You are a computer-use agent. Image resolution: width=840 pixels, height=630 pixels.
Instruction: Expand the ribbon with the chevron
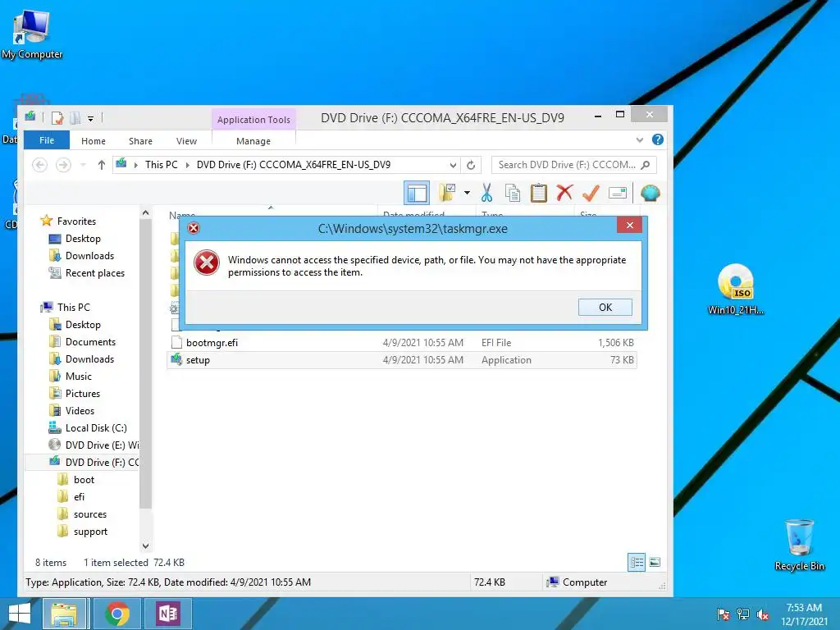click(x=639, y=140)
